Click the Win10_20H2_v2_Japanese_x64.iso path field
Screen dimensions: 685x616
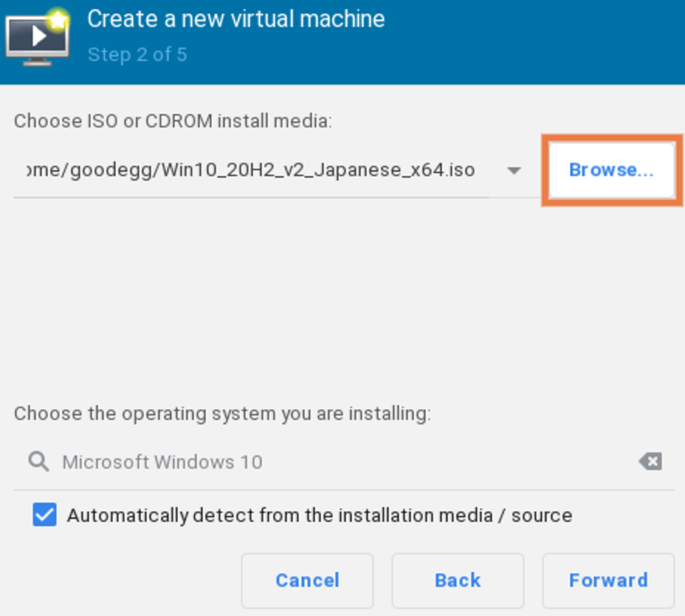tap(251, 170)
